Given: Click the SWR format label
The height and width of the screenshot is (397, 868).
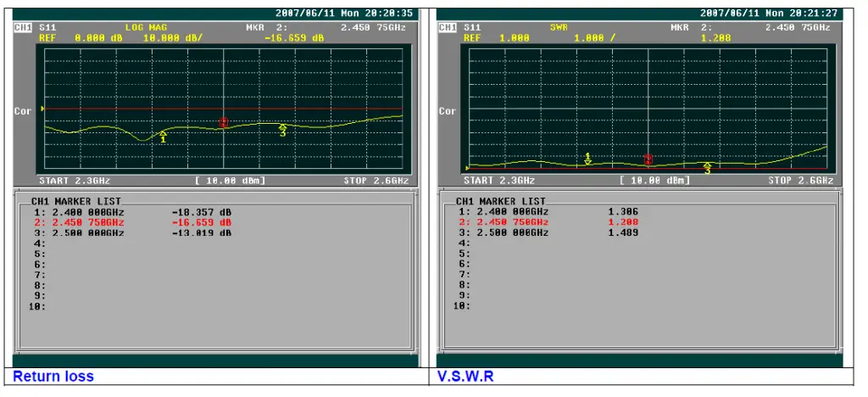Looking at the screenshot, I should (x=559, y=27).
